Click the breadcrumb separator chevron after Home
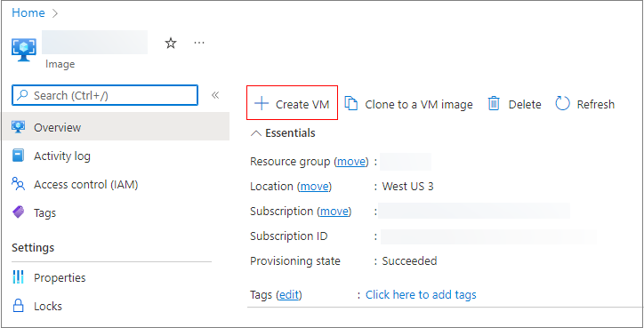Image resolution: width=644 pixels, height=328 pixels. click(55, 13)
